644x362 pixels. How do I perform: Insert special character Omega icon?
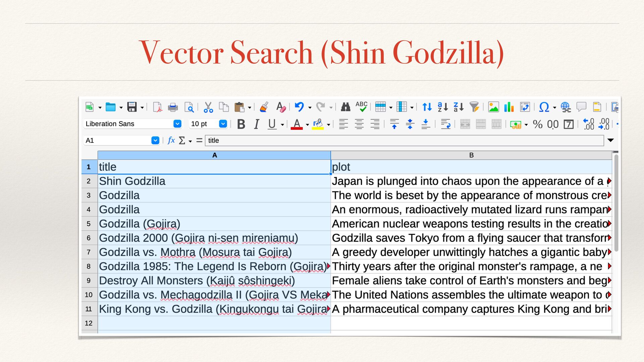point(544,107)
